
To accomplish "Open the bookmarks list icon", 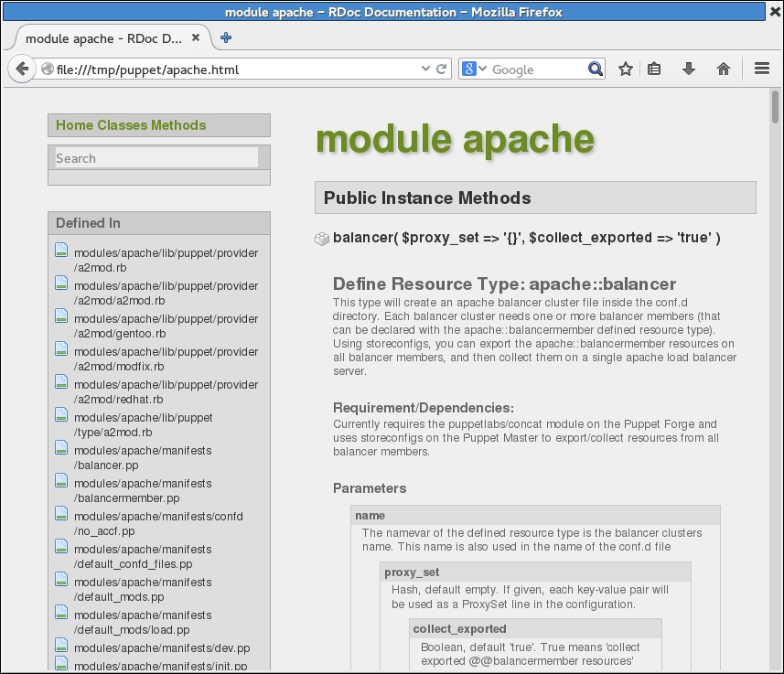I will pyautogui.click(x=655, y=69).
